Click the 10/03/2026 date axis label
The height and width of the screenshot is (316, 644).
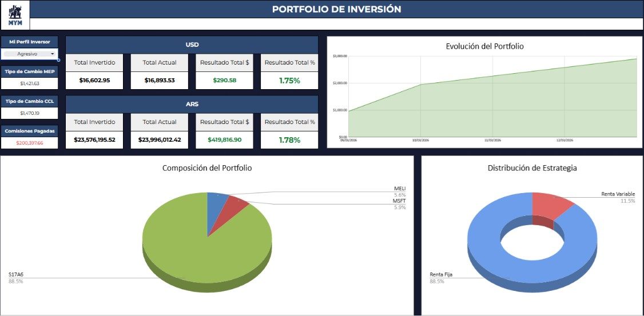(x=420, y=140)
